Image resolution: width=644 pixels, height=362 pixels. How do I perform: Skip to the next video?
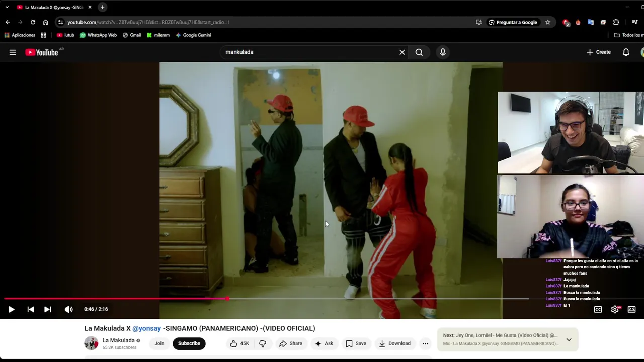[x=47, y=309]
